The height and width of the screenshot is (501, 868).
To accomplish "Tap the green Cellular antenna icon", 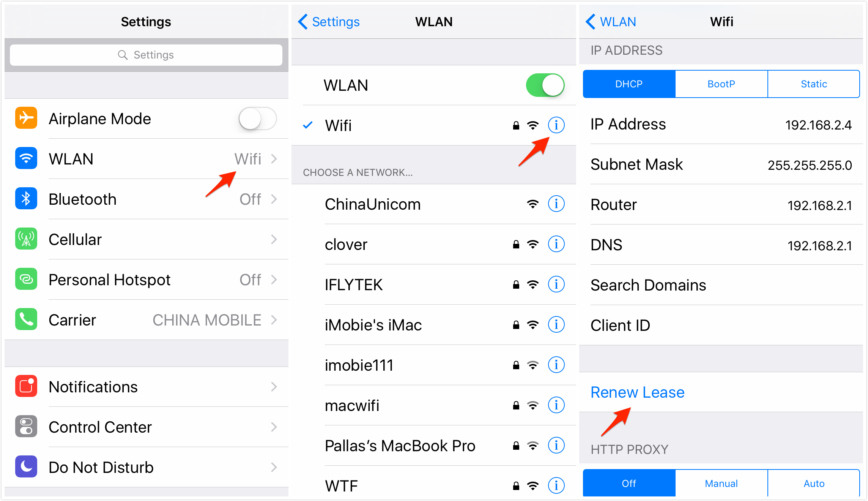I will [26, 239].
